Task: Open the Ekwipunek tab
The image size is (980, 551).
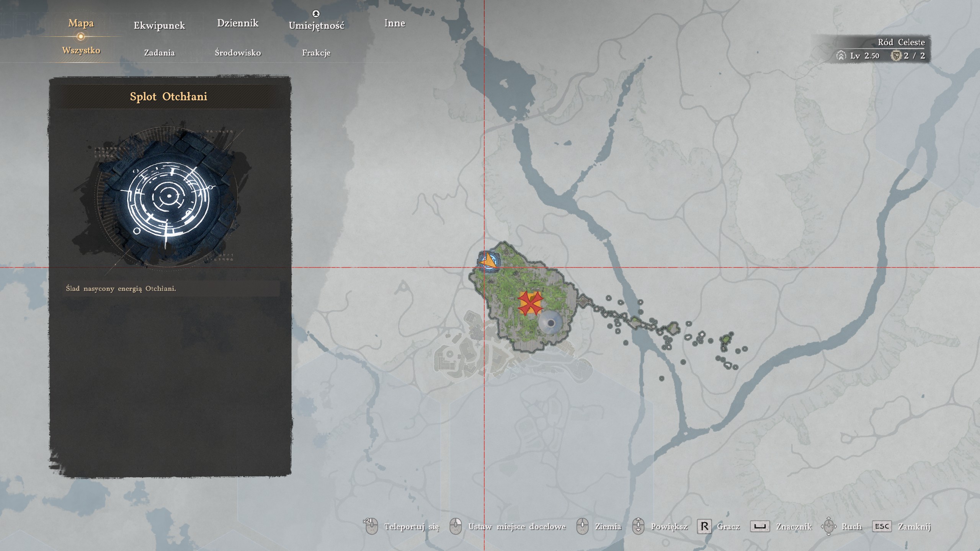Action: (159, 26)
